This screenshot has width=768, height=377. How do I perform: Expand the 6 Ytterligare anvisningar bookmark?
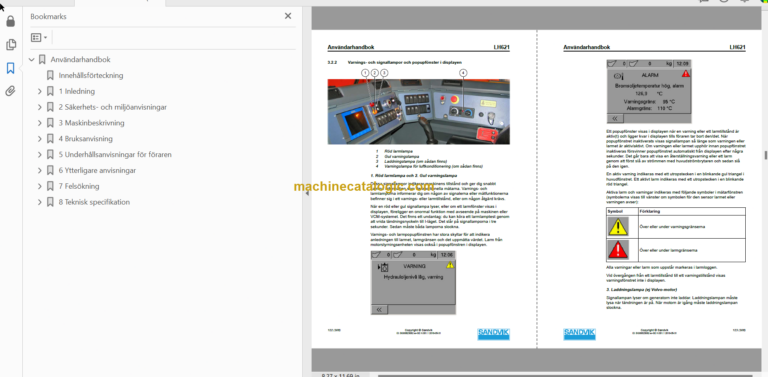(x=40, y=170)
